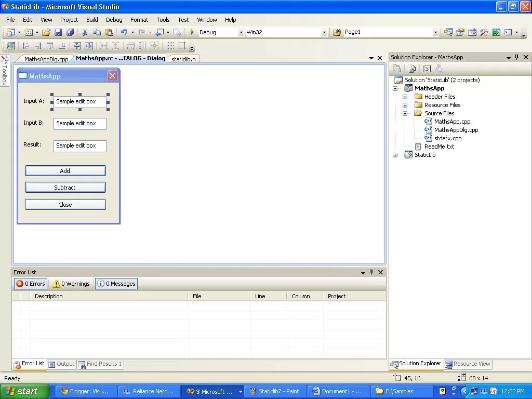Screen dimensions: 532x399
Task: Click the Show All Files icon in Solution Explorer
Action: (x=412, y=69)
